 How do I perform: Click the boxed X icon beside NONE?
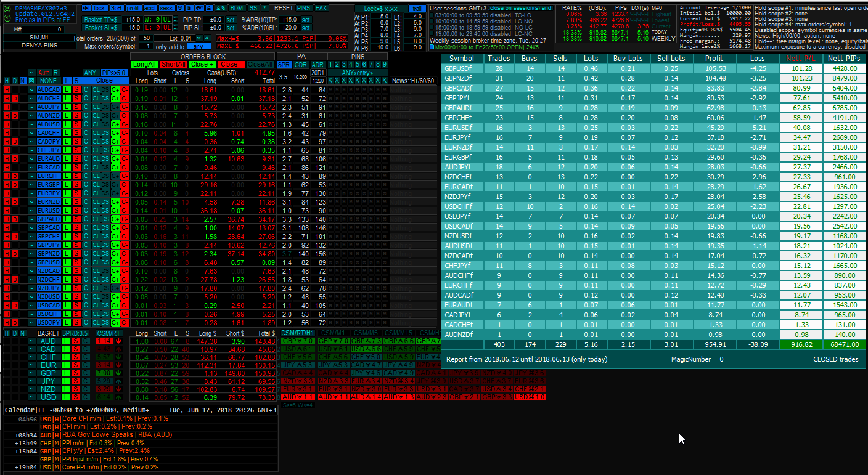coord(31,81)
